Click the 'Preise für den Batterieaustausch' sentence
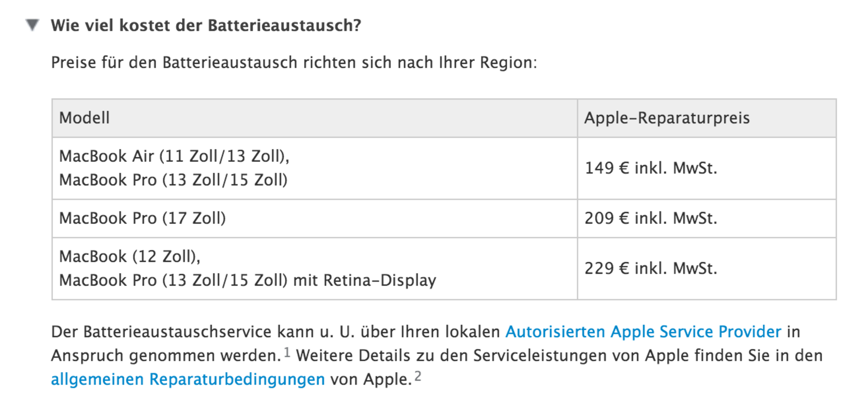868x398 pixels. tap(294, 63)
